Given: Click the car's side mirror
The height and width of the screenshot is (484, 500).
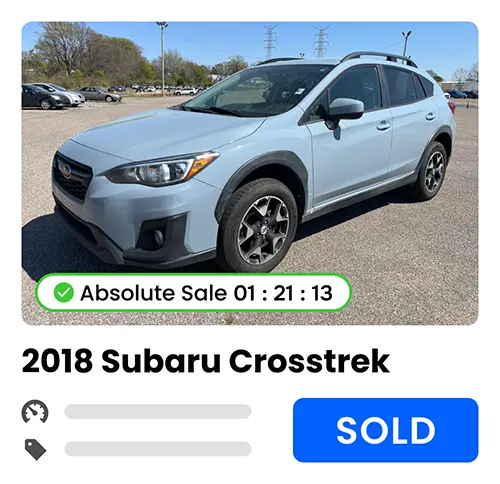Looking at the screenshot, I should (x=344, y=111).
